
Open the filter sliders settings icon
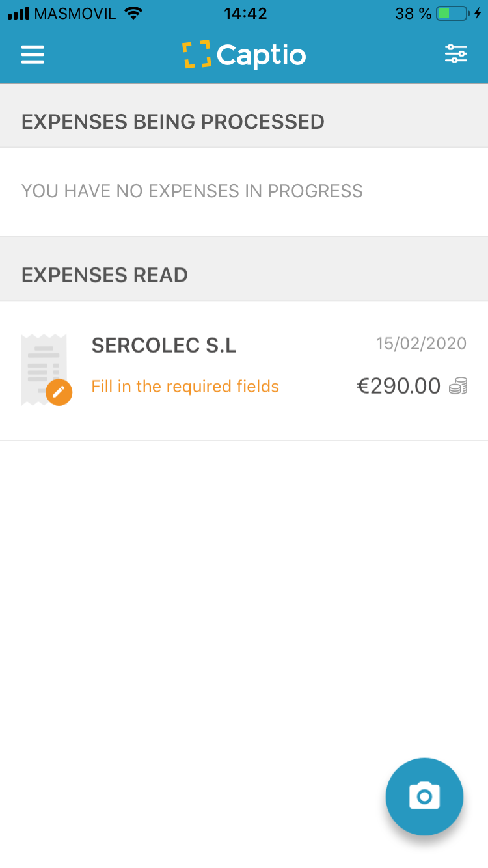tap(455, 55)
